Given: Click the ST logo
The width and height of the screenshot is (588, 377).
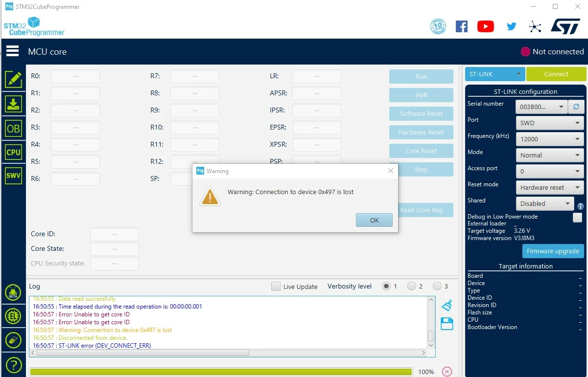Looking at the screenshot, I should pos(565,26).
